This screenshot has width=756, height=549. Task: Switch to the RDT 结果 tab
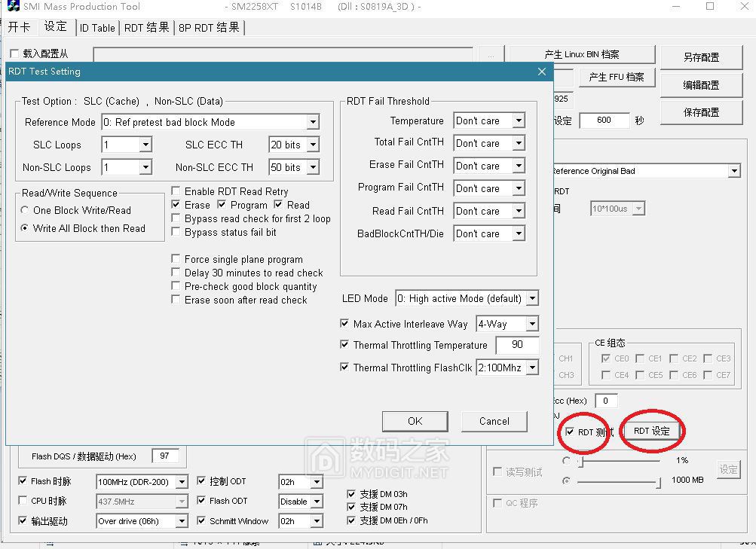(x=146, y=28)
